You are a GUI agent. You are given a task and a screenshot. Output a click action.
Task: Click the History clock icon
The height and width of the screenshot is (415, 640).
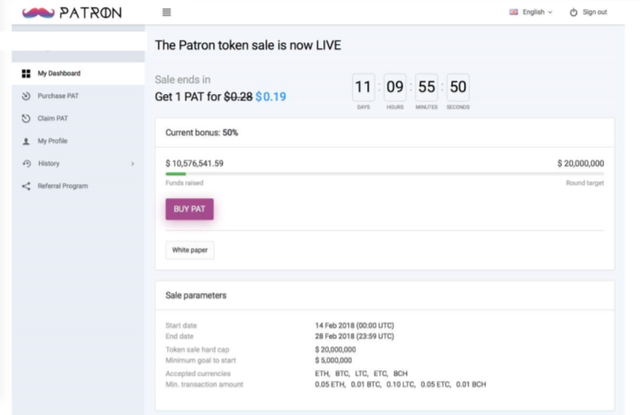click(x=26, y=163)
